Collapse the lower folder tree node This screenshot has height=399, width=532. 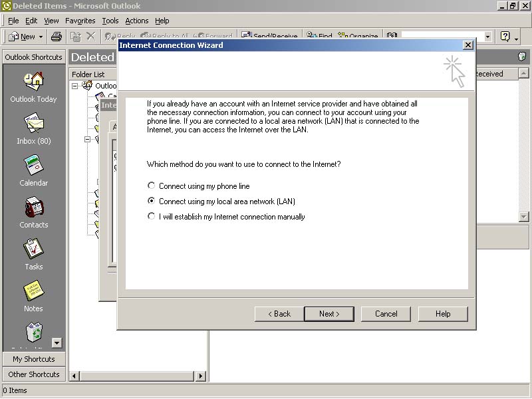point(87,139)
